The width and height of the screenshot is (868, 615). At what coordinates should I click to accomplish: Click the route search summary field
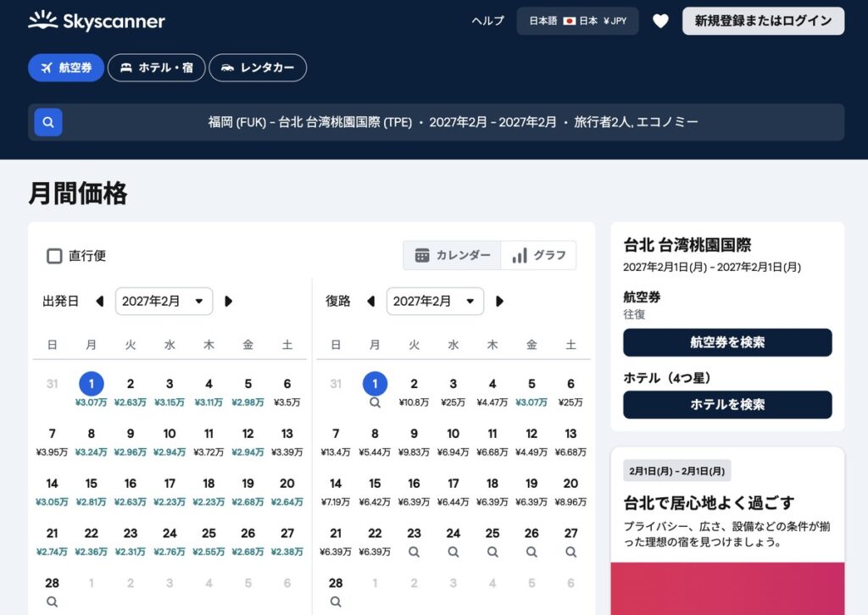coord(437,122)
